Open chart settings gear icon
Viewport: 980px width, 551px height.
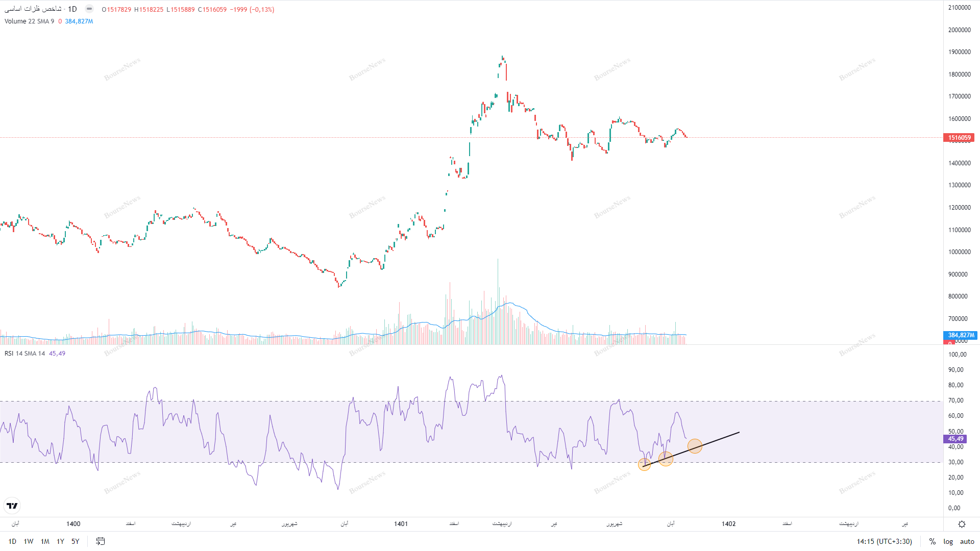(x=962, y=524)
